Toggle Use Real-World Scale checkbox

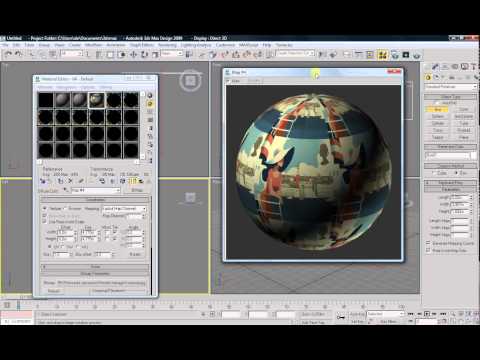pos(44,221)
